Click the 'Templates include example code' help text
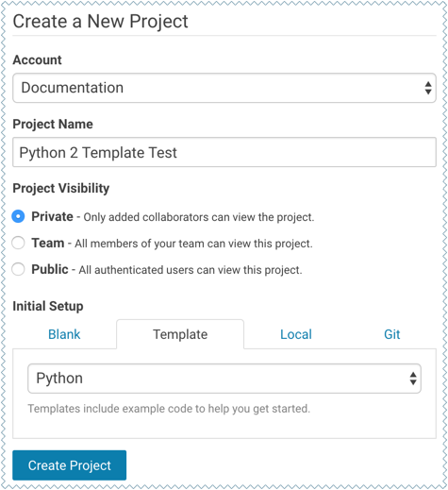The image size is (448, 490). (169, 409)
